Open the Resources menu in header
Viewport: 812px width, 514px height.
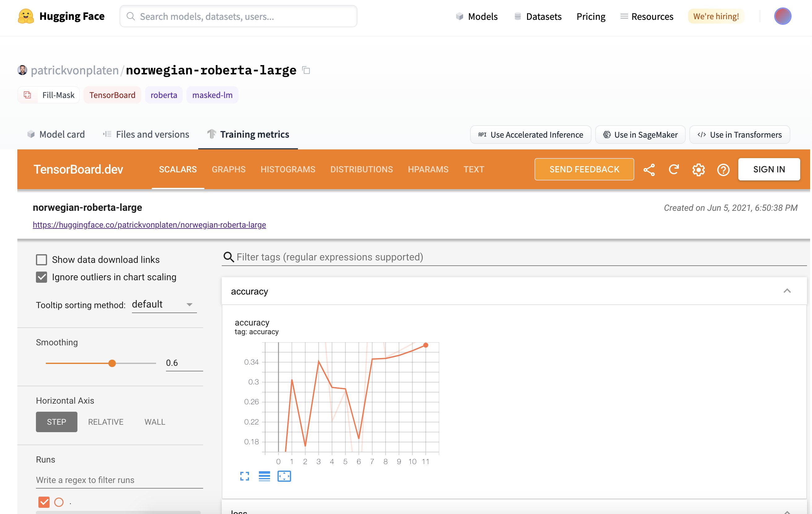point(647,16)
